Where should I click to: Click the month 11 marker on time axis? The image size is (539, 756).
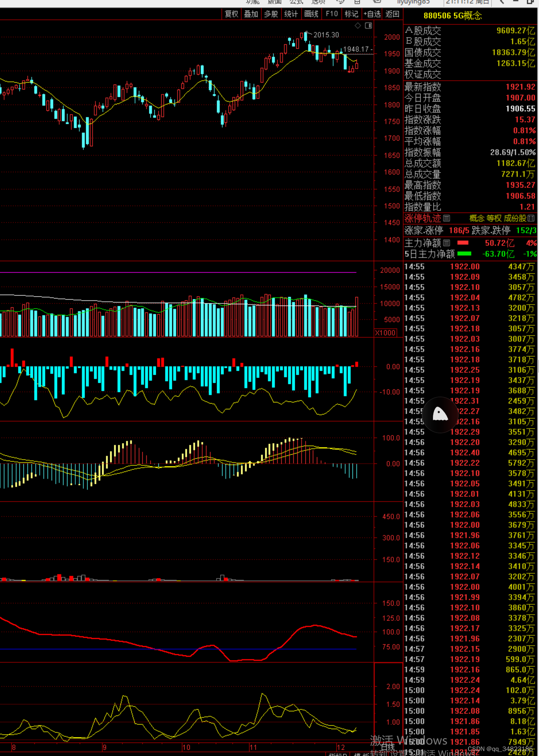pos(253,747)
